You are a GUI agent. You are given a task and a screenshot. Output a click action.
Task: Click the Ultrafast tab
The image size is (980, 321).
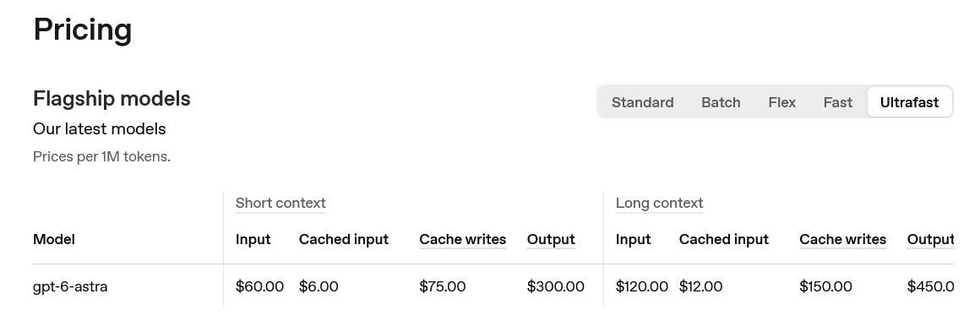point(909,102)
